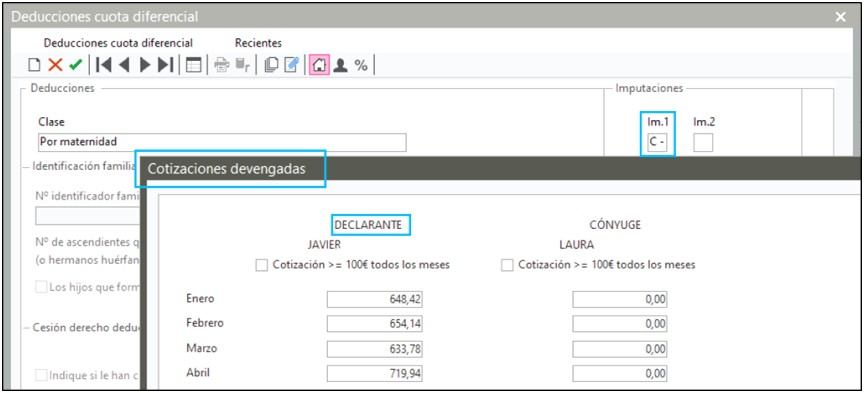Click the percent icon in toolbar
The width and height of the screenshot is (864, 393).
[x=361, y=65]
